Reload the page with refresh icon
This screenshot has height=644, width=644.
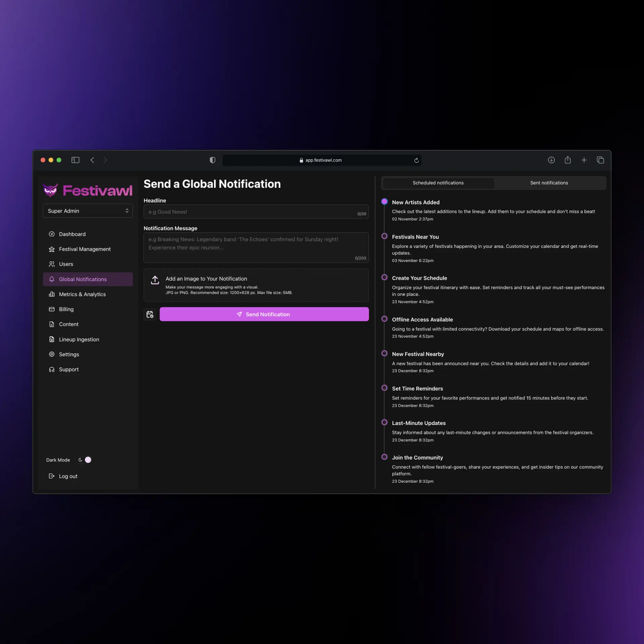pos(416,160)
